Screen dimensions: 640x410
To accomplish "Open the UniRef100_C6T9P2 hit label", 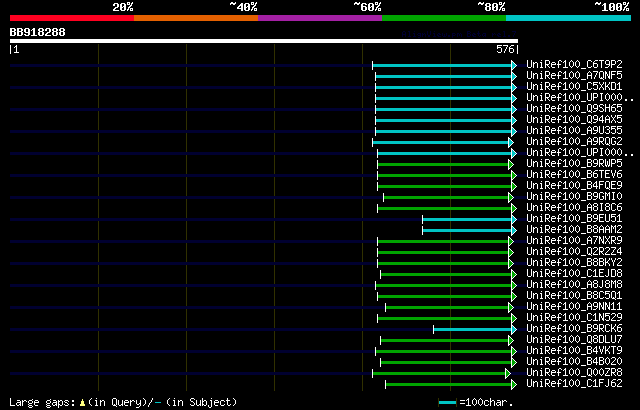I will tap(574, 64).
